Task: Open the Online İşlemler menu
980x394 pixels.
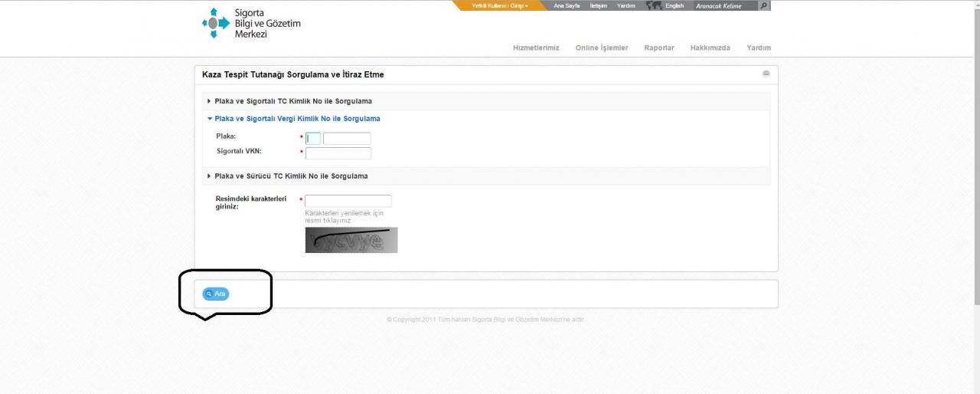Action: point(602,48)
